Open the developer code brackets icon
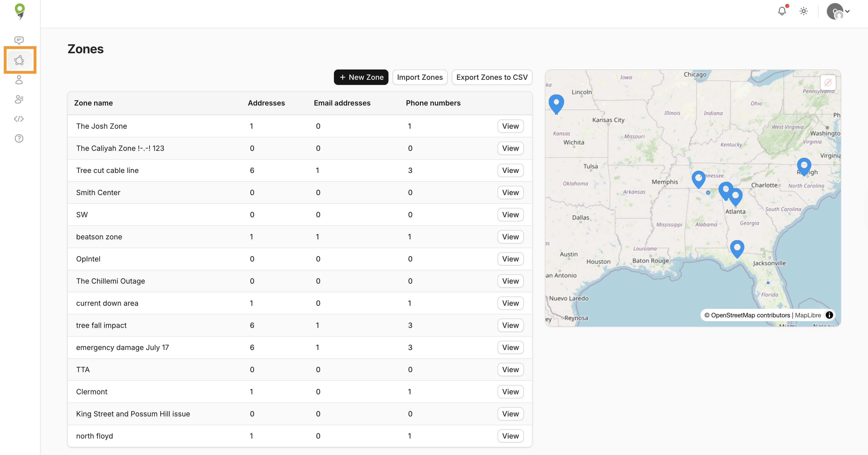 pyautogui.click(x=19, y=119)
